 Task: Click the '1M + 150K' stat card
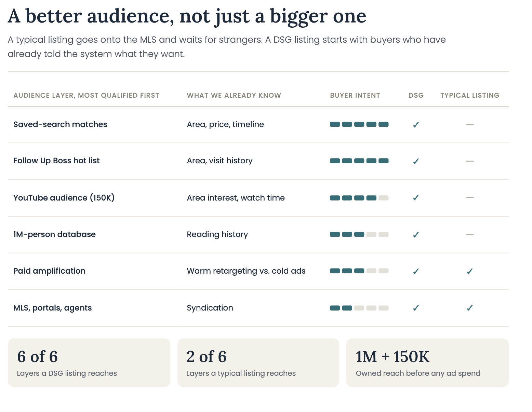point(427,362)
